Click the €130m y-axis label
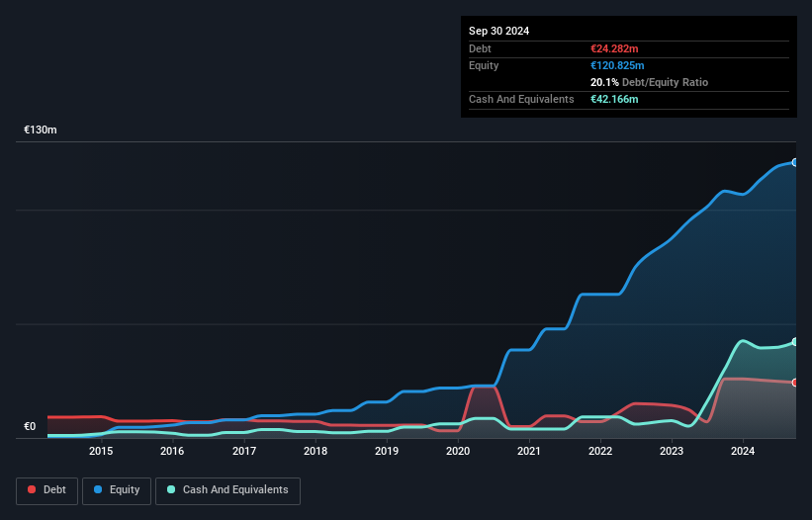This screenshot has height=520, width=812. [41, 130]
